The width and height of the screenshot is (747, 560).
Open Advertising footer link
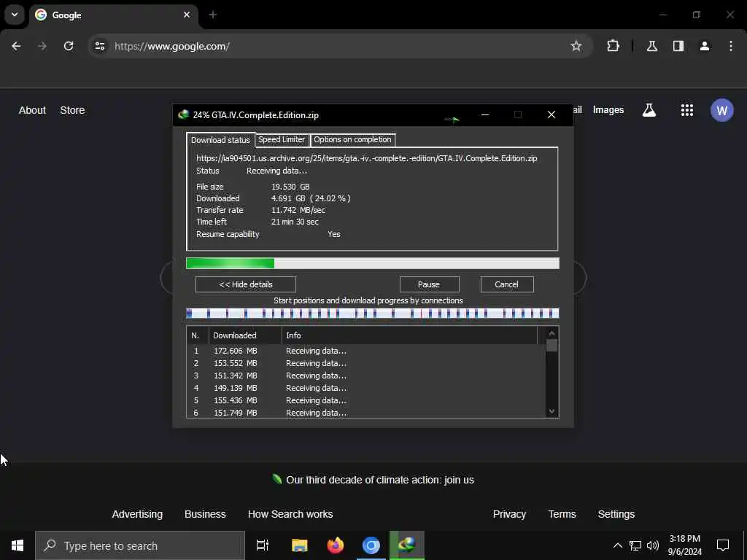point(137,514)
